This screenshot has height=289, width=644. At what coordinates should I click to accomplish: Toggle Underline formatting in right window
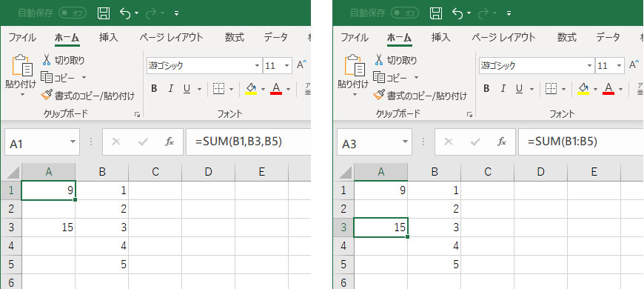519,88
